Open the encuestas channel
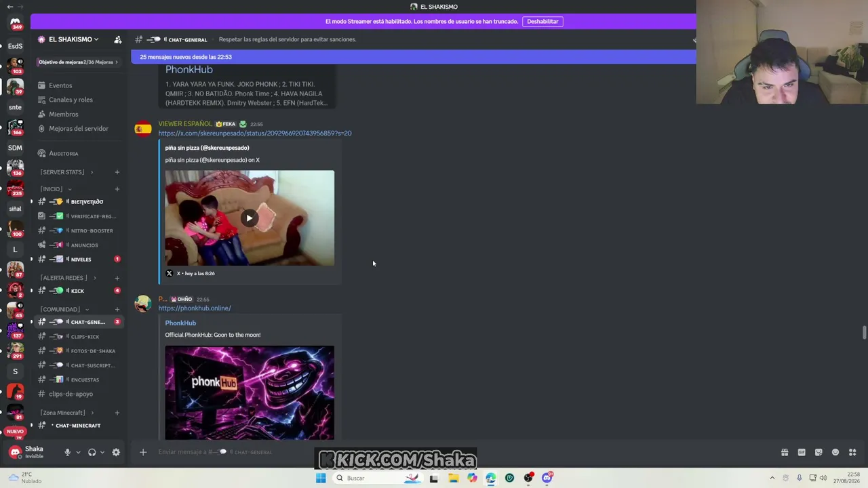Viewport: 868px width, 488px height. tap(79, 380)
